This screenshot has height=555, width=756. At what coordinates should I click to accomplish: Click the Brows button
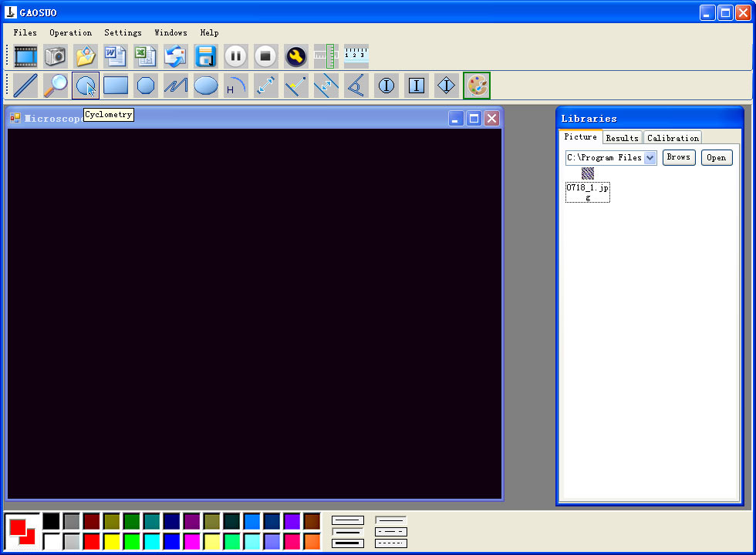click(x=679, y=157)
